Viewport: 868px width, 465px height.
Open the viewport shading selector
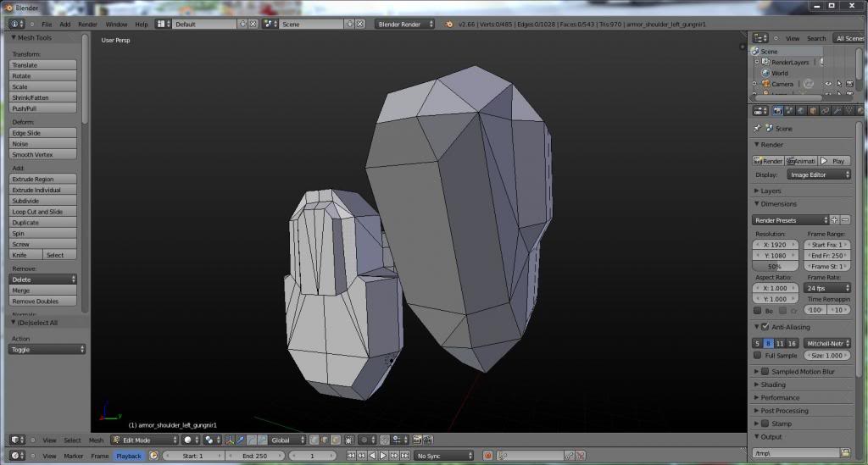pos(191,440)
